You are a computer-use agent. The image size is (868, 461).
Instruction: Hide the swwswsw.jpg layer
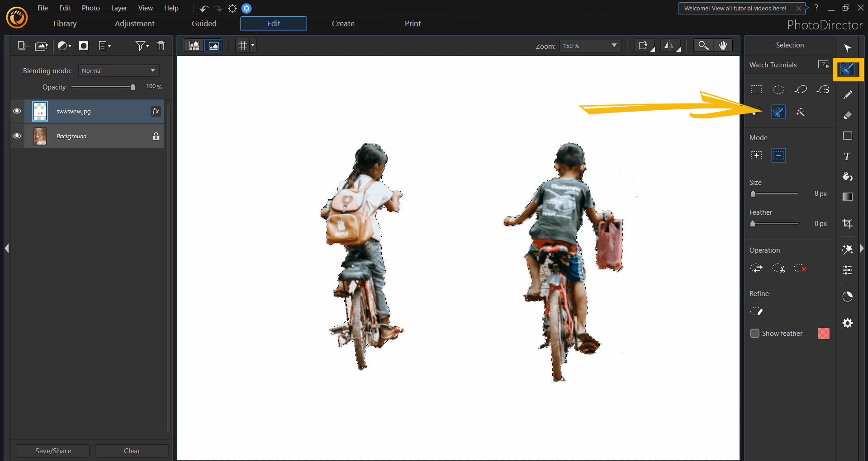click(x=17, y=111)
